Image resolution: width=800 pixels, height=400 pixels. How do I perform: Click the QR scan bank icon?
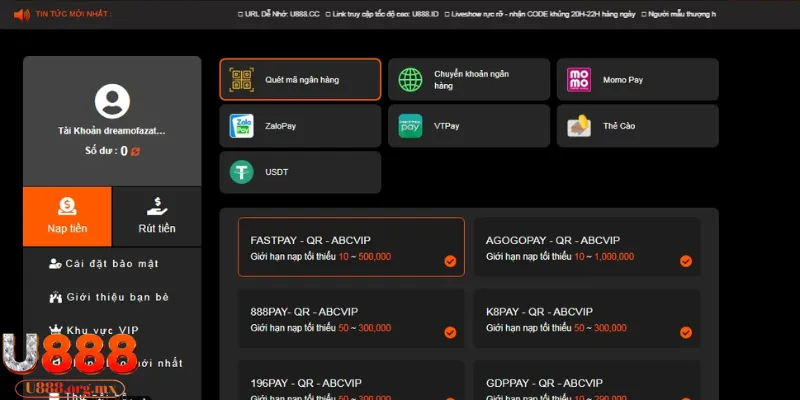coord(241,79)
